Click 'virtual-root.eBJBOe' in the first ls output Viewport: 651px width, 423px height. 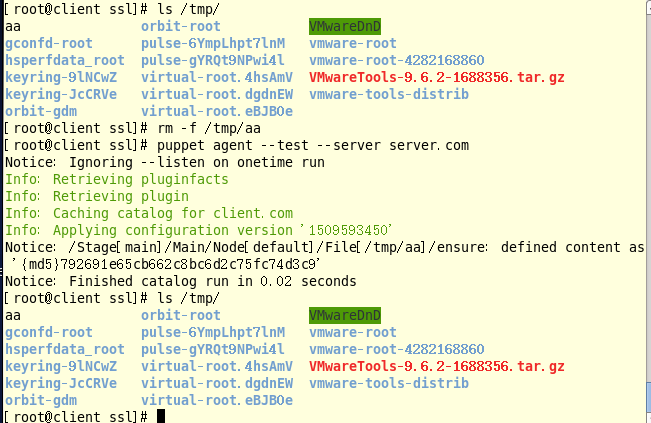pyautogui.click(x=217, y=112)
